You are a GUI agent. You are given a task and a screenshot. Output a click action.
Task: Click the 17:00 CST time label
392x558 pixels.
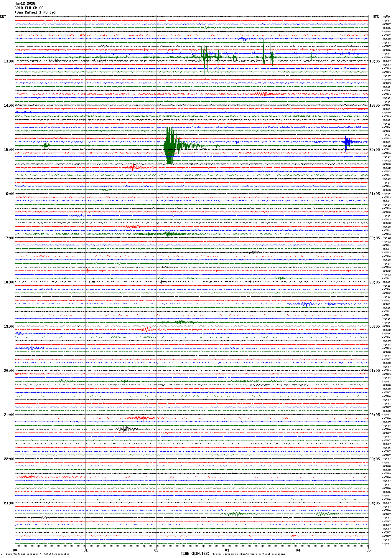9,238
